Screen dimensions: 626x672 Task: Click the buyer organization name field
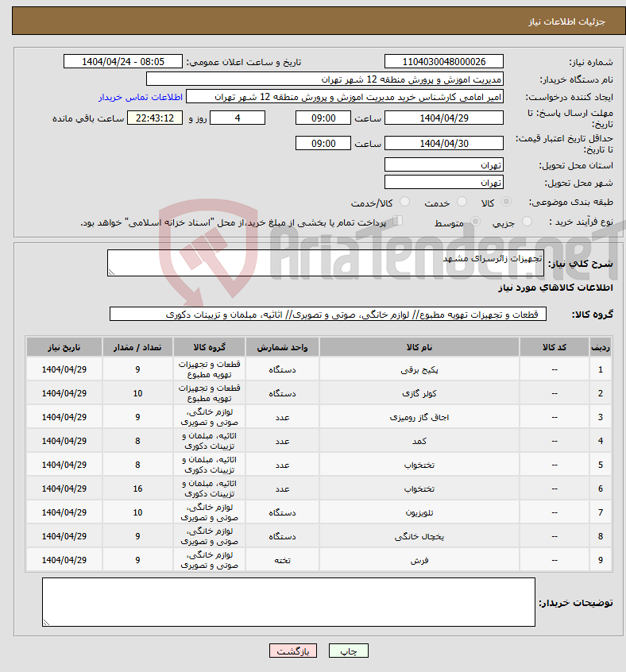point(325,79)
